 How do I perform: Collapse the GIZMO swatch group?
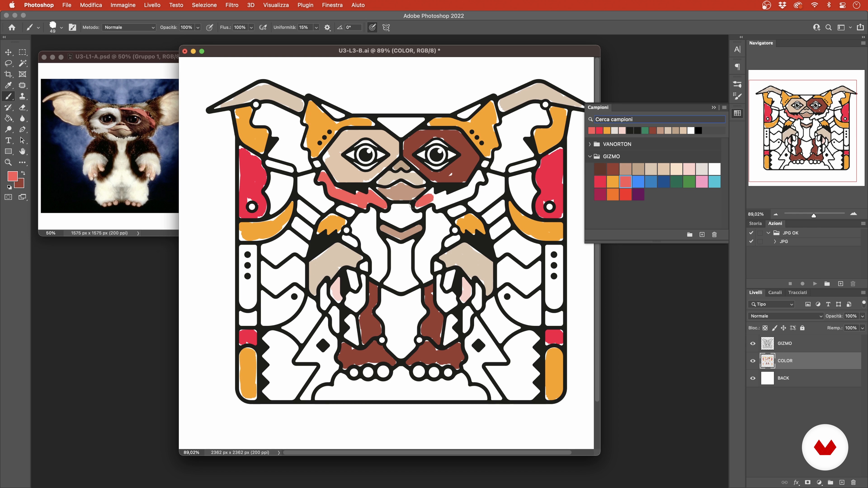point(590,156)
